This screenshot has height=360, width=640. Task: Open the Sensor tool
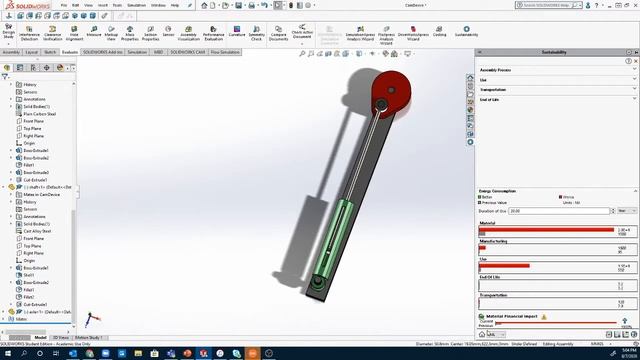[x=168, y=31]
